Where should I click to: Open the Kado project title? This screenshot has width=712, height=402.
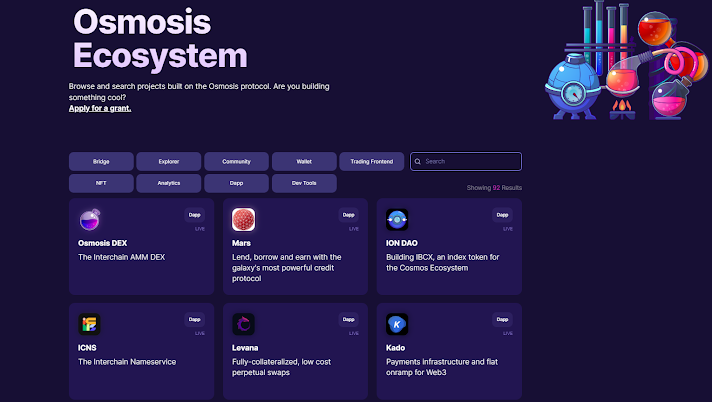(396, 348)
